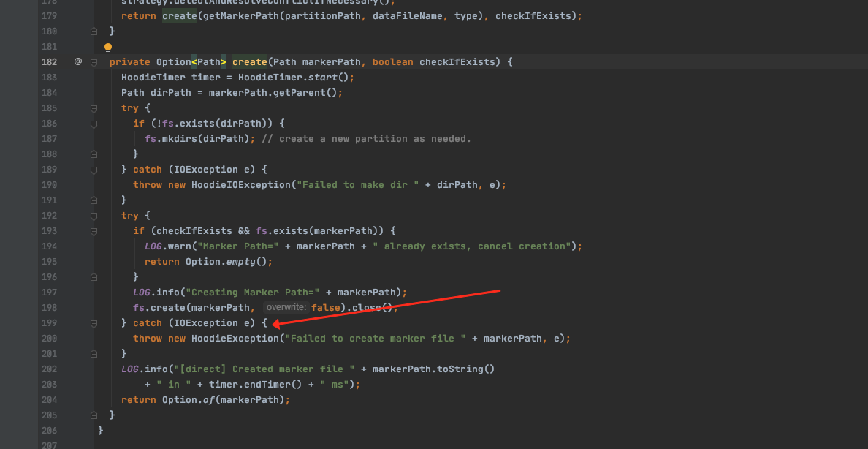Collapse the second try block at line 192

[x=94, y=216]
